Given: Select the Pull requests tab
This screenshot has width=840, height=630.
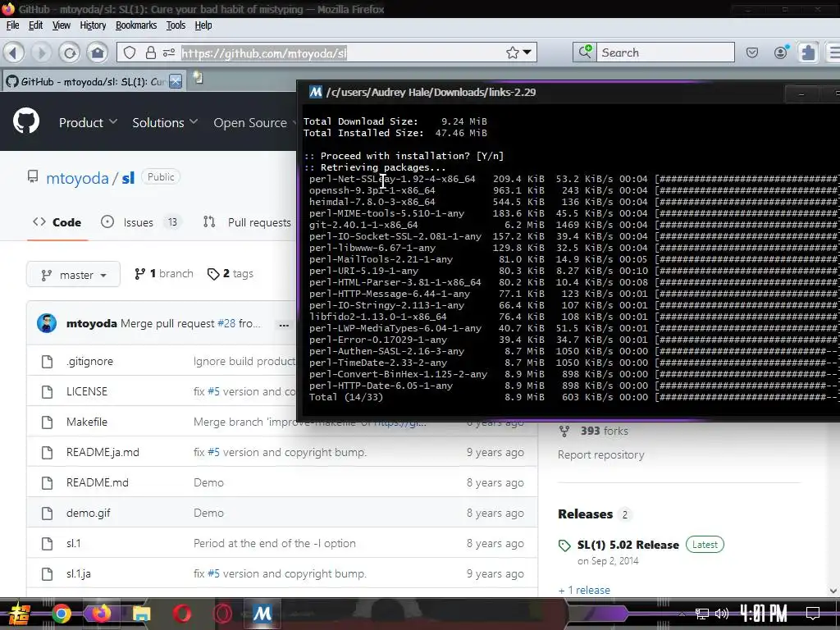Looking at the screenshot, I should point(247,222).
